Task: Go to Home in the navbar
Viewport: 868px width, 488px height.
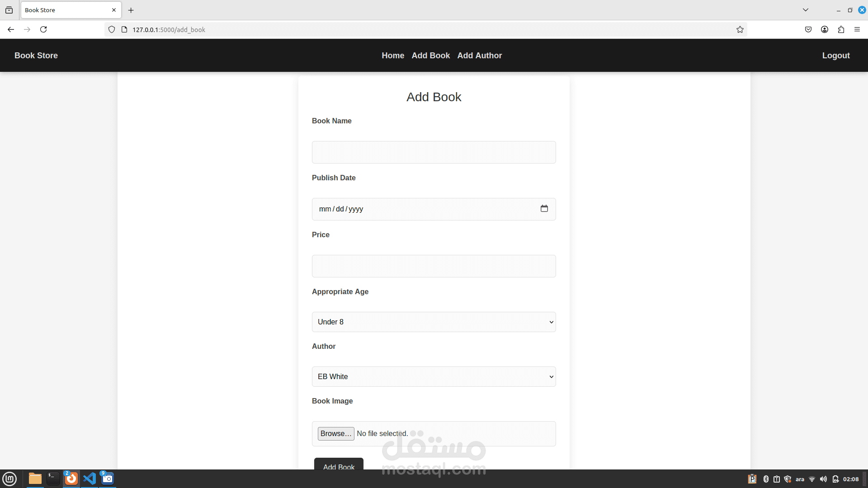Action: [x=392, y=56]
